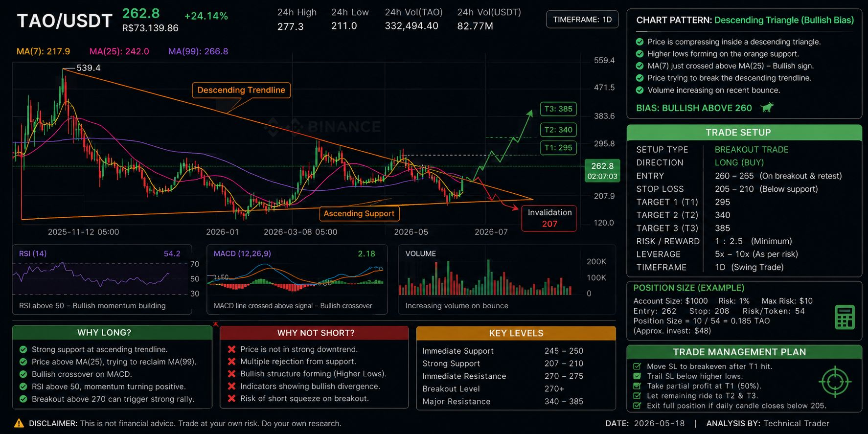Viewport: 868px width, 434px height.
Task: Click the KEY LEVELS panel header
Action: (516, 333)
